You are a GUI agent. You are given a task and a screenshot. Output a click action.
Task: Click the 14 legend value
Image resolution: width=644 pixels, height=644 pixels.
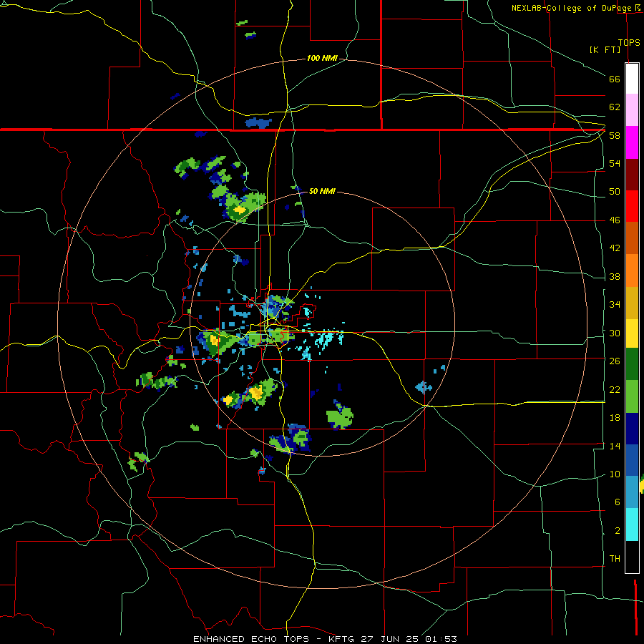click(615, 446)
